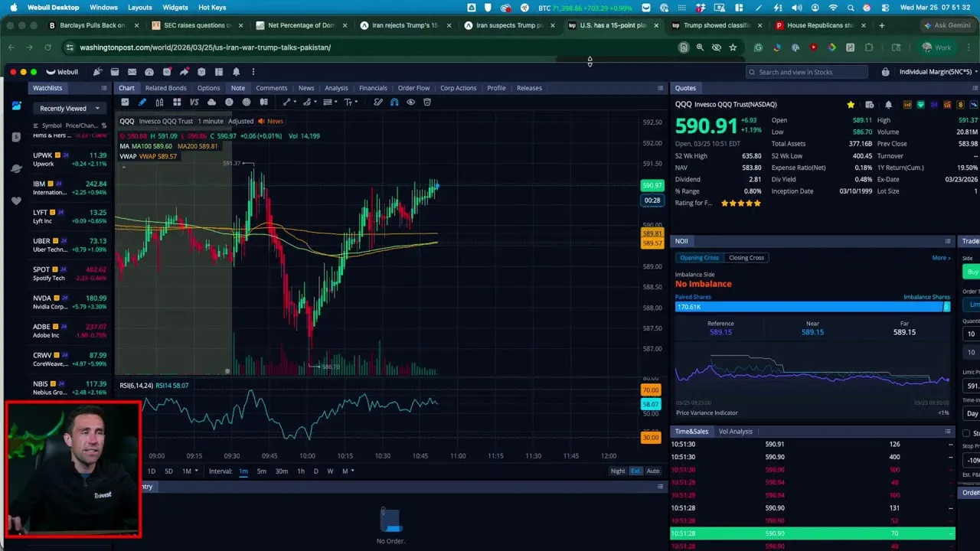Select the pencil drawing tool in chart toolbar
The image size is (980, 551).
(x=142, y=102)
